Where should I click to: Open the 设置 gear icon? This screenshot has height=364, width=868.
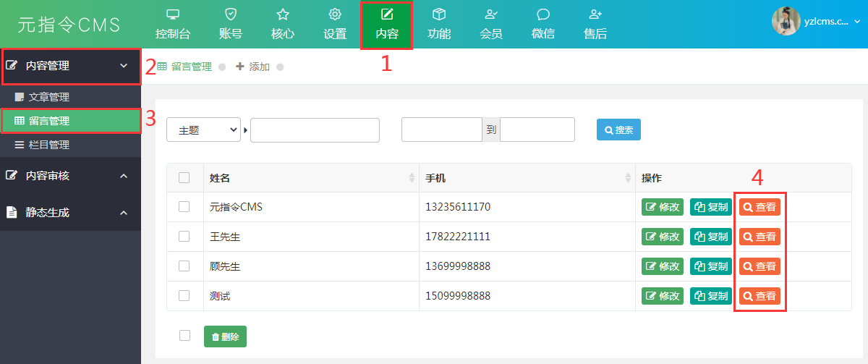click(335, 14)
